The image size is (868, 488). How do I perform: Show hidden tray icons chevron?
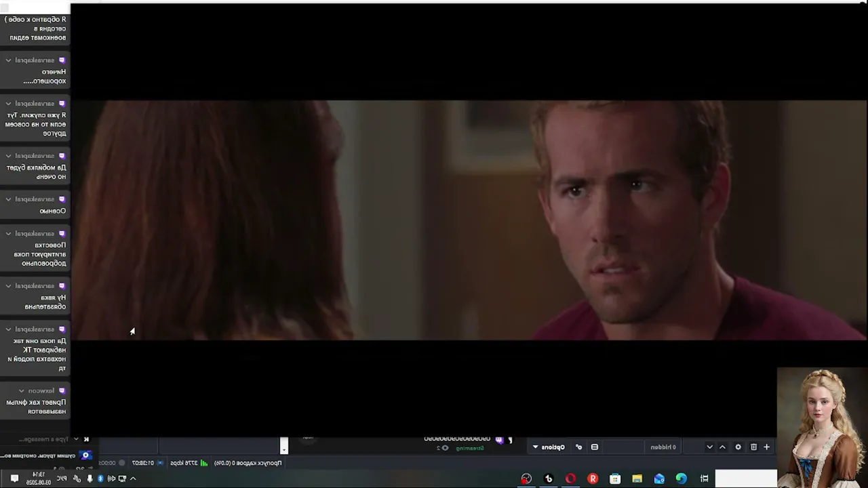point(133,479)
